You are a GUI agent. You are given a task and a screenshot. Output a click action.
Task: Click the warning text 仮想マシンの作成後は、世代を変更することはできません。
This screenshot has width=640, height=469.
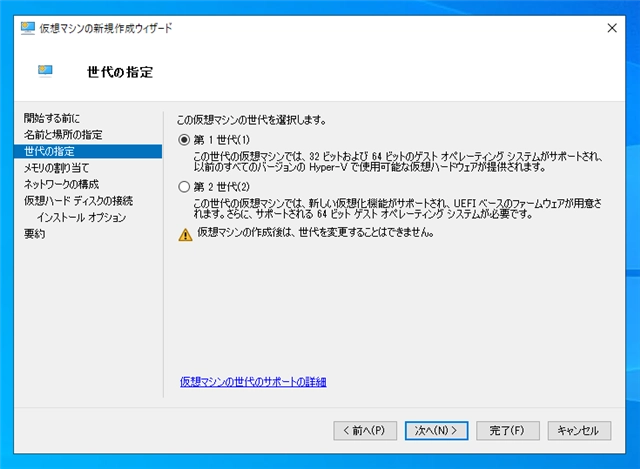(x=316, y=233)
